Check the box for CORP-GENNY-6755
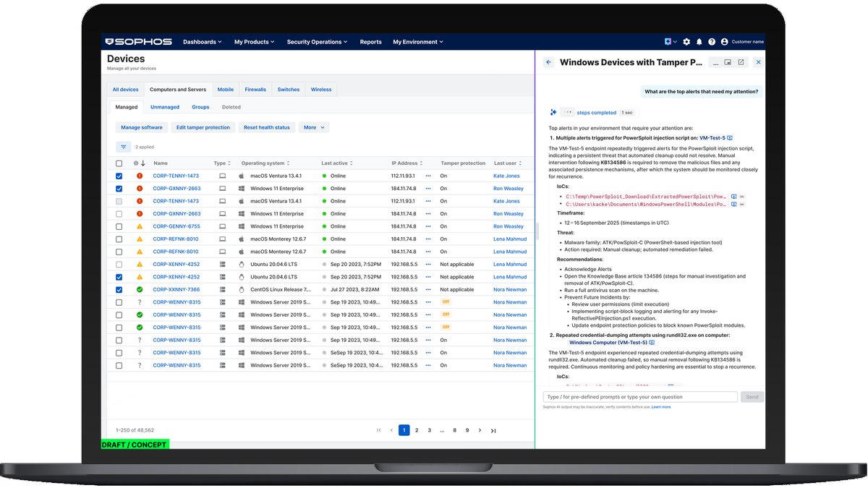Screen dimensions: 868x488 tap(119, 226)
